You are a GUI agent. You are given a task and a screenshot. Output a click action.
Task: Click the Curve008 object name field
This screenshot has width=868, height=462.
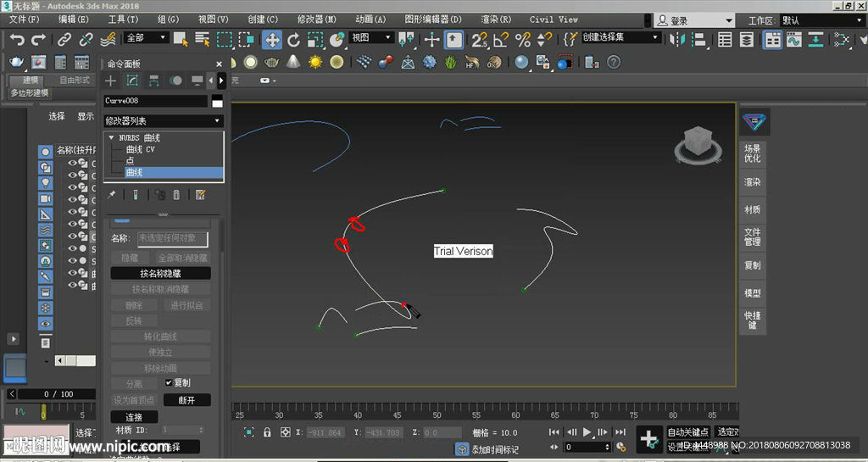tap(156, 101)
